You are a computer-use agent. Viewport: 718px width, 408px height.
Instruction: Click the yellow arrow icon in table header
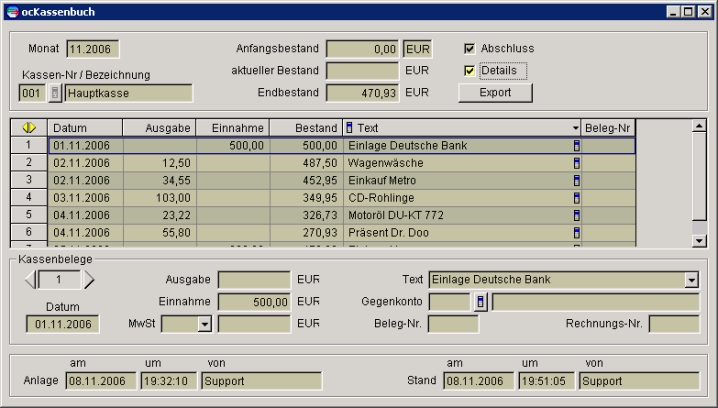29,128
